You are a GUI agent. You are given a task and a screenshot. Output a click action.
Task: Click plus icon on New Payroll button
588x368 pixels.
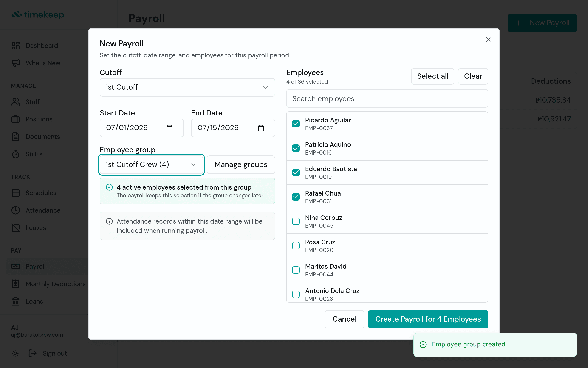pyautogui.click(x=518, y=23)
